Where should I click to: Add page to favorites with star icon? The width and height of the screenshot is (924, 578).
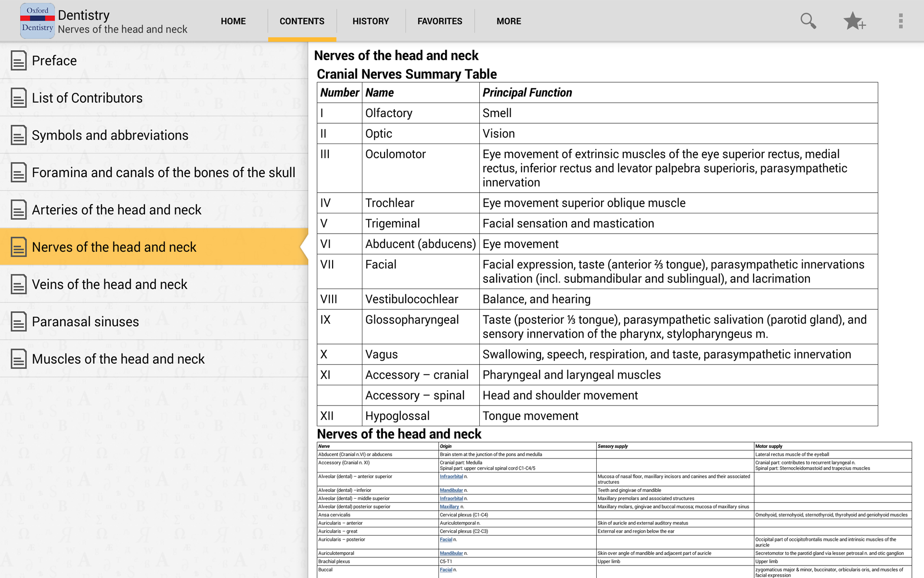point(854,21)
